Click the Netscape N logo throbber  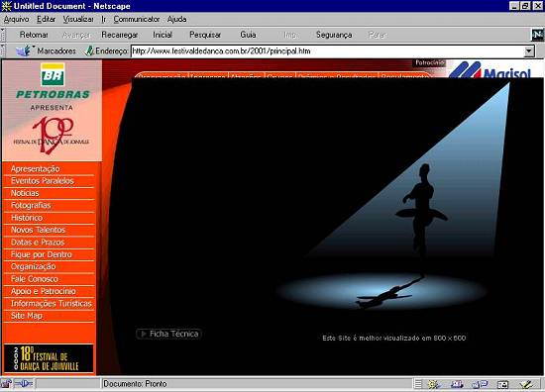538,35
